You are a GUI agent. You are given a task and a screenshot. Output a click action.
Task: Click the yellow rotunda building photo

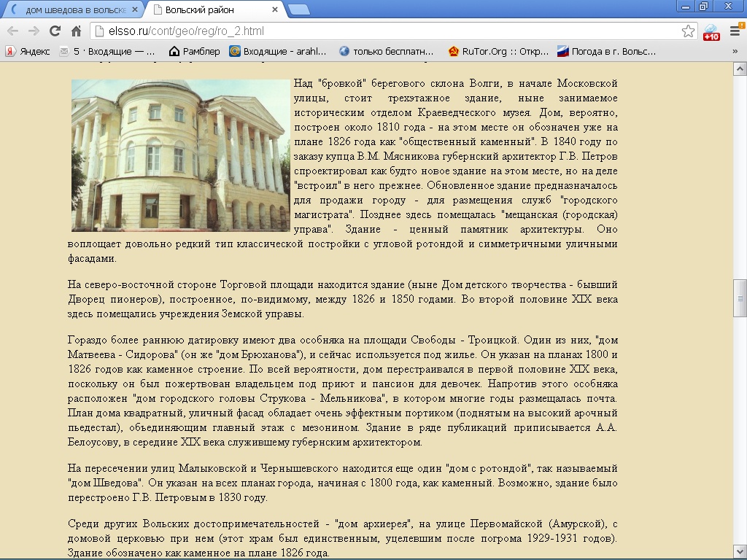pyautogui.click(x=180, y=155)
